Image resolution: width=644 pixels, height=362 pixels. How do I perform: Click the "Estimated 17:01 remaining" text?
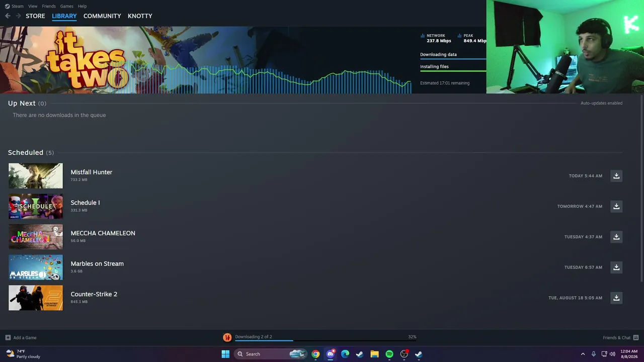445,83
